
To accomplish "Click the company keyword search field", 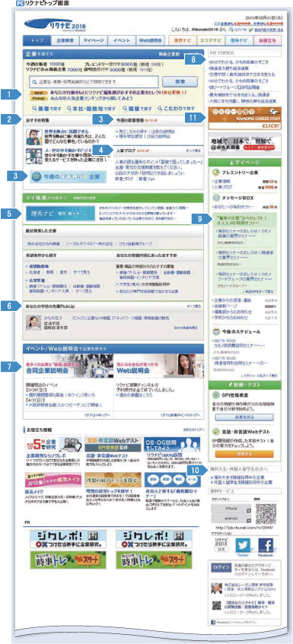I will tap(94, 81).
